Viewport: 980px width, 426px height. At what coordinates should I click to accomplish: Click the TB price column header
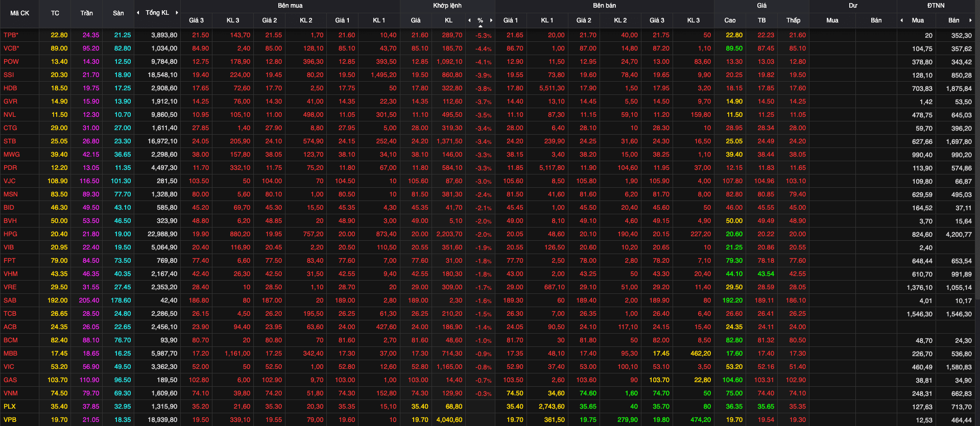coord(761,20)
